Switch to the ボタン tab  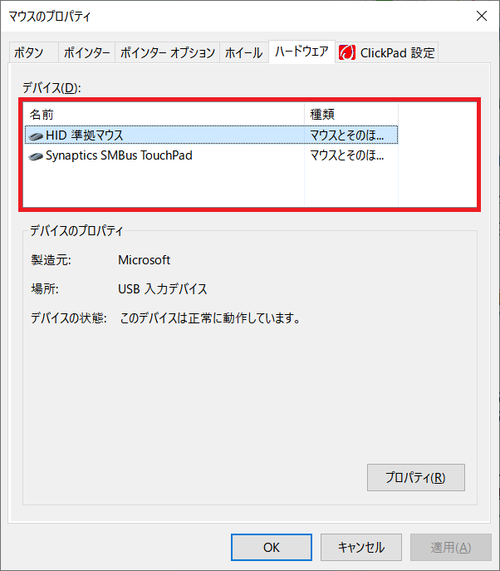[34, 53]
